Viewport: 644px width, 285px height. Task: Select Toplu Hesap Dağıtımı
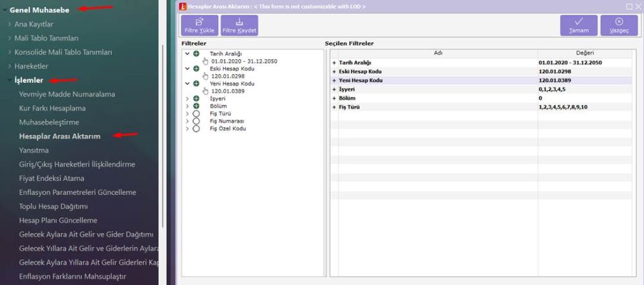[x=53, y=207]
